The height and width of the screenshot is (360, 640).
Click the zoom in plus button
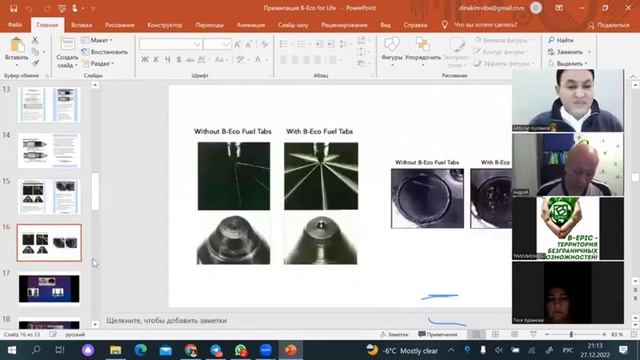click(604, 334)
